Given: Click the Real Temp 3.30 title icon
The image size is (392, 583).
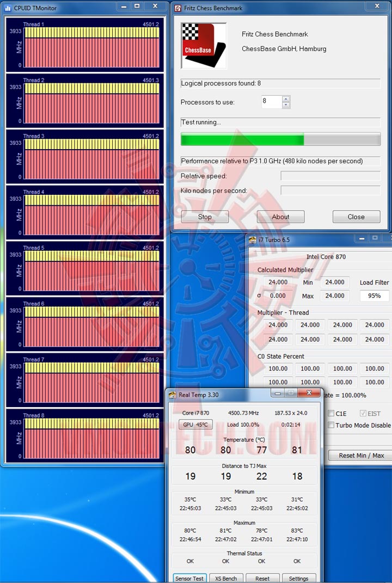Looking at the screenshot, I should 172,395.
